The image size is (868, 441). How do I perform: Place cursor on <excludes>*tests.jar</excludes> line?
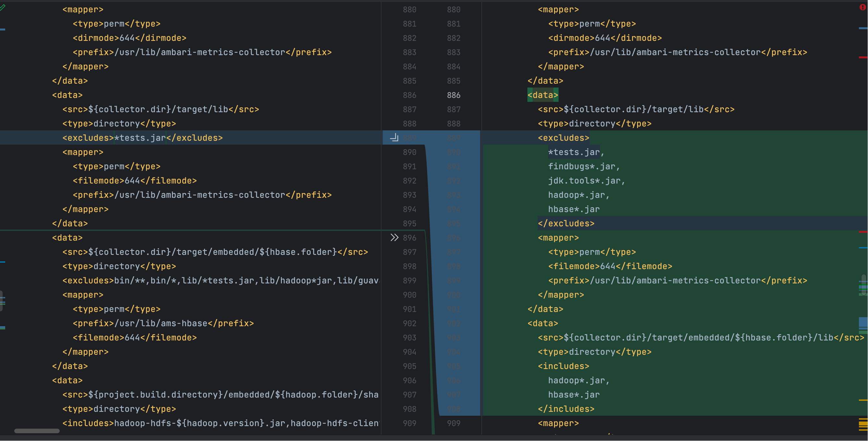[142, 138]
